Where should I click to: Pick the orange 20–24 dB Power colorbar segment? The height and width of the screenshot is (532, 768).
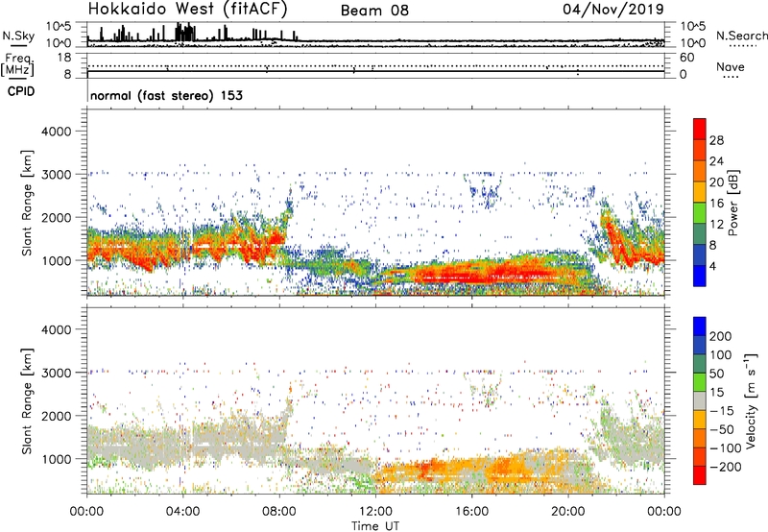click(x=700, y=171)
